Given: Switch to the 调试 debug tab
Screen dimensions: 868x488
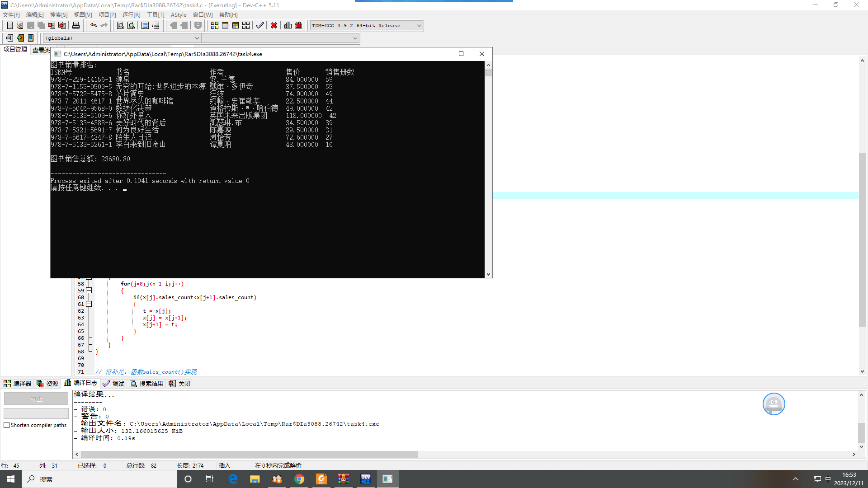Looking at the screenshot, I should tap(113, 384).
